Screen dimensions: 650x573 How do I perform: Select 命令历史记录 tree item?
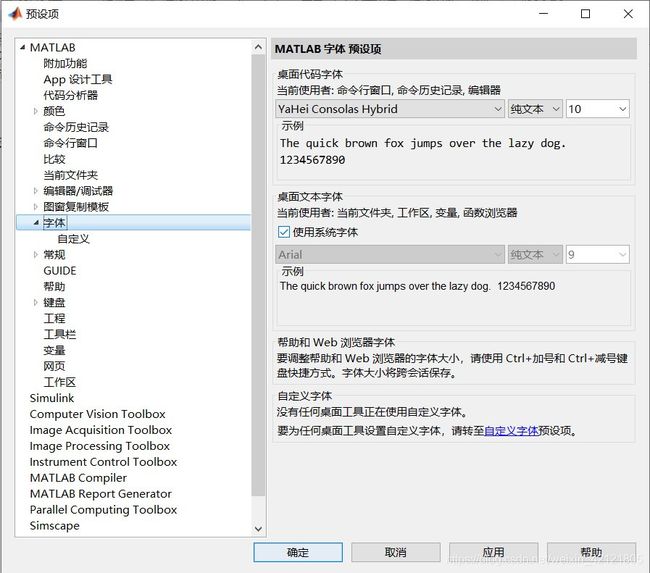76,127
